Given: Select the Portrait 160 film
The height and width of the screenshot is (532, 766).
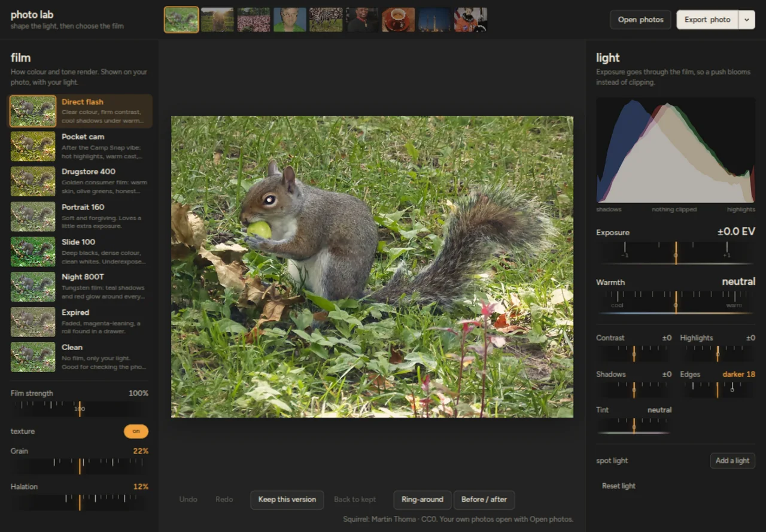Looking at the screenshot, I should 80,217.
